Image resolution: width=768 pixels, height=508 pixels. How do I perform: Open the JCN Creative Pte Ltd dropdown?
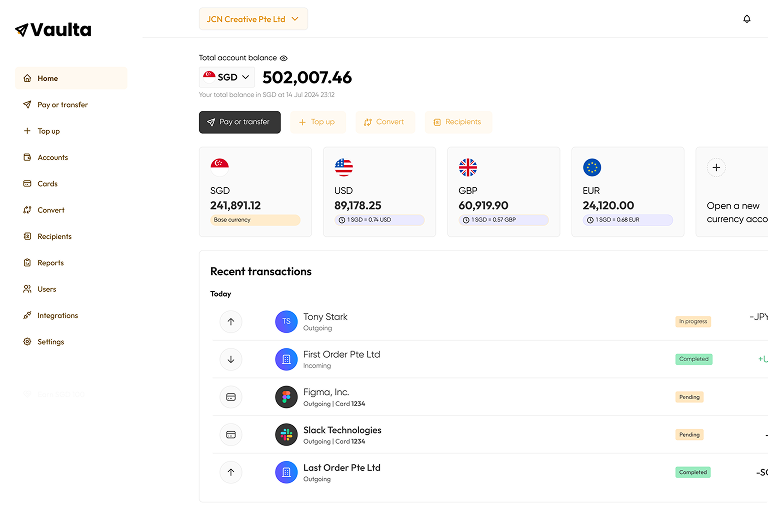click(x=253, y=19)
